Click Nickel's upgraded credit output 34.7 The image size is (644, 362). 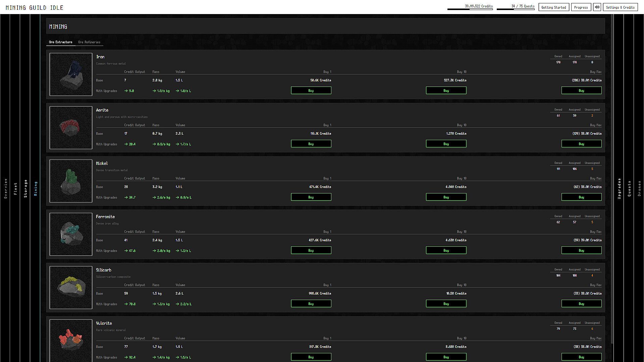tap(130, 197)
